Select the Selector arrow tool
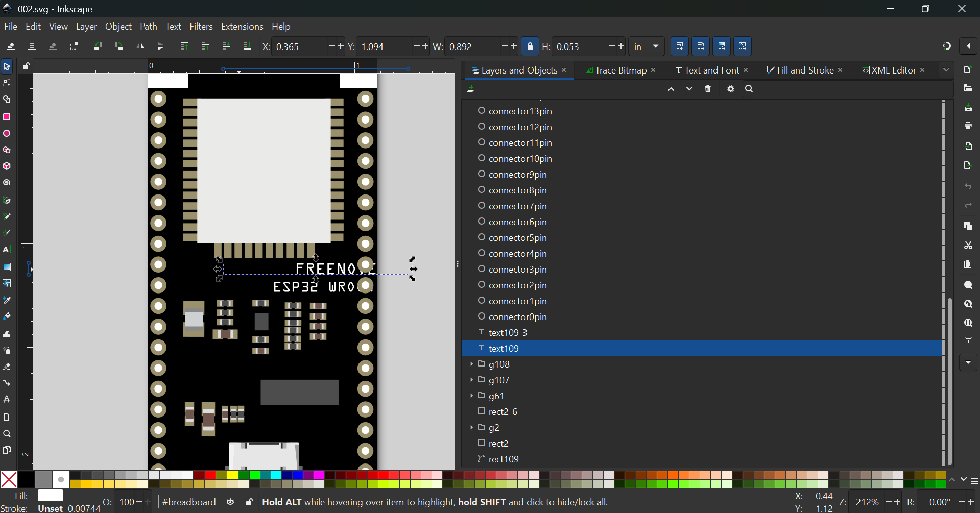 7,66
